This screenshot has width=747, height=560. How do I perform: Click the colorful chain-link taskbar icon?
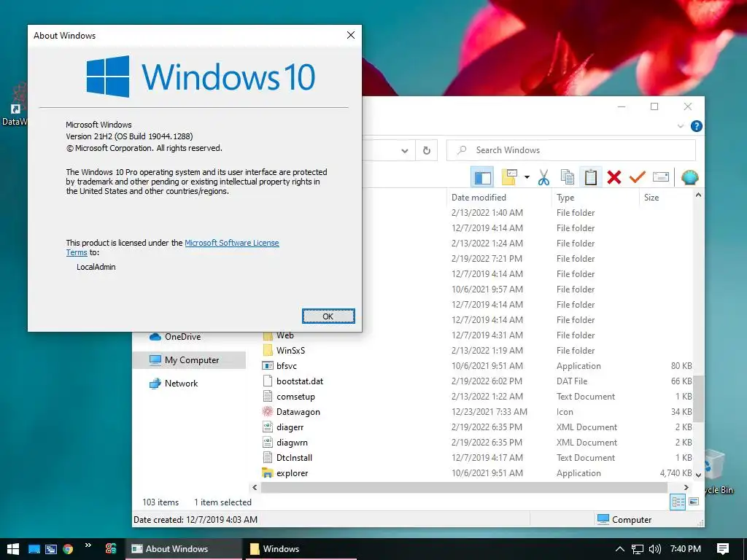click(x=111, y=549)
